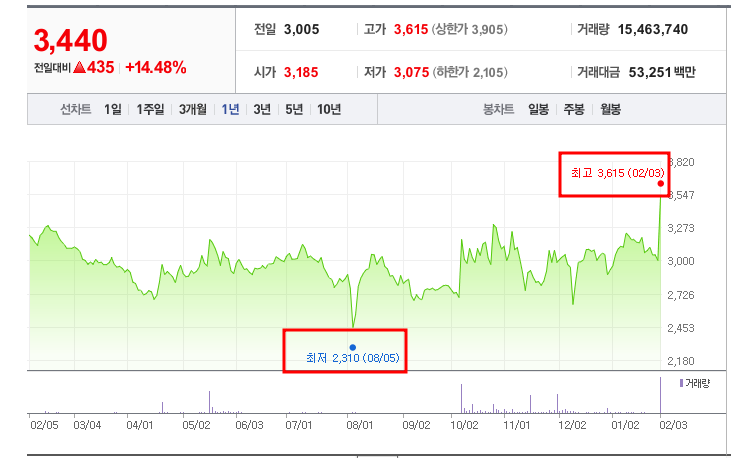Click the 최저 2,310 (08/05) label
Screen dimensions: 731x458
pos(353,358)
